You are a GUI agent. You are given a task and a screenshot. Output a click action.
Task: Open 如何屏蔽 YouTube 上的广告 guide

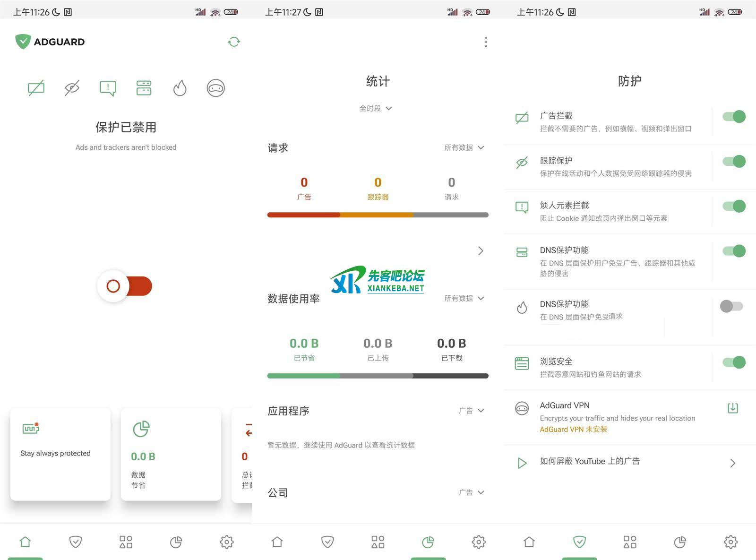[628, 462]
